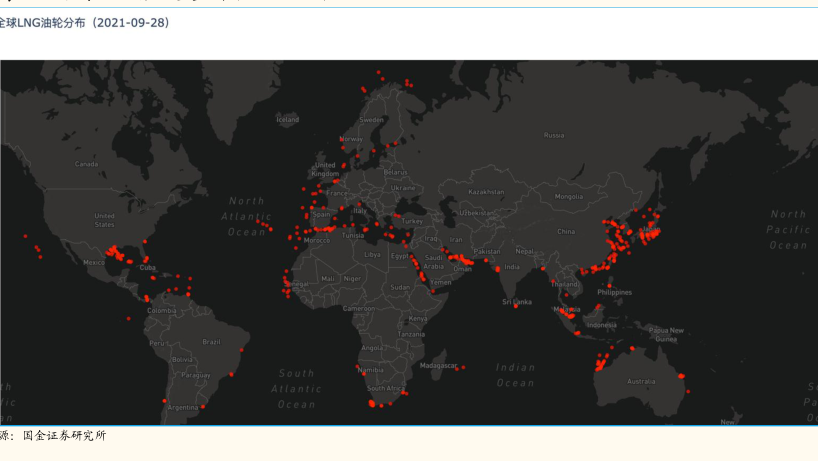Select the Canada label on the map
This screenshot has width=818, height=461.
click(x=87, y=164)
